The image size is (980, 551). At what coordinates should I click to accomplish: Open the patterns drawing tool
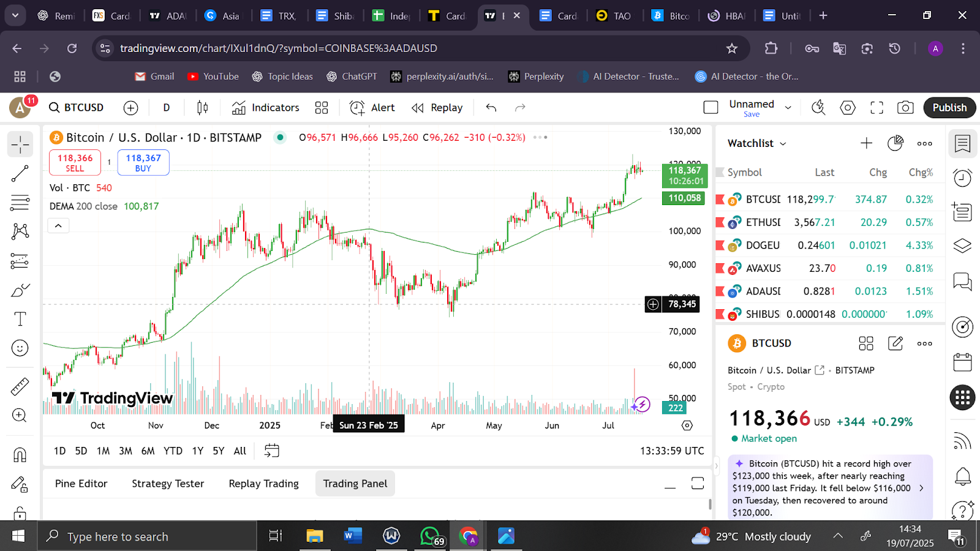(20, 231)
